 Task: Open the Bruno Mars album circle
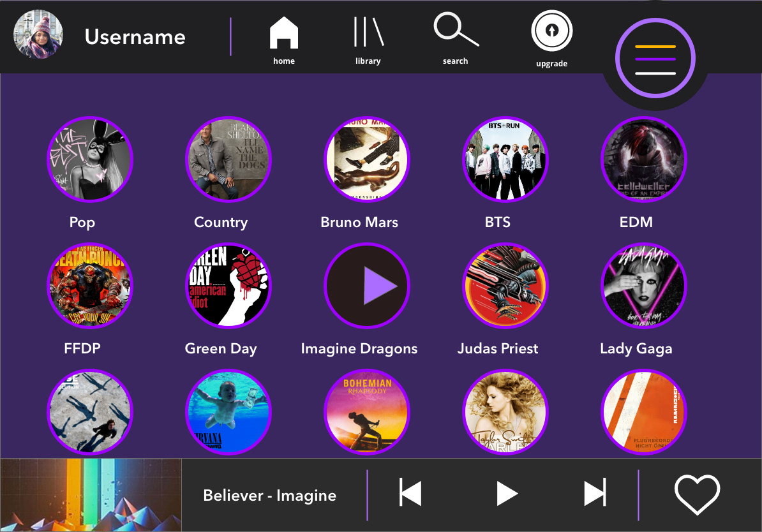point(367,159)
